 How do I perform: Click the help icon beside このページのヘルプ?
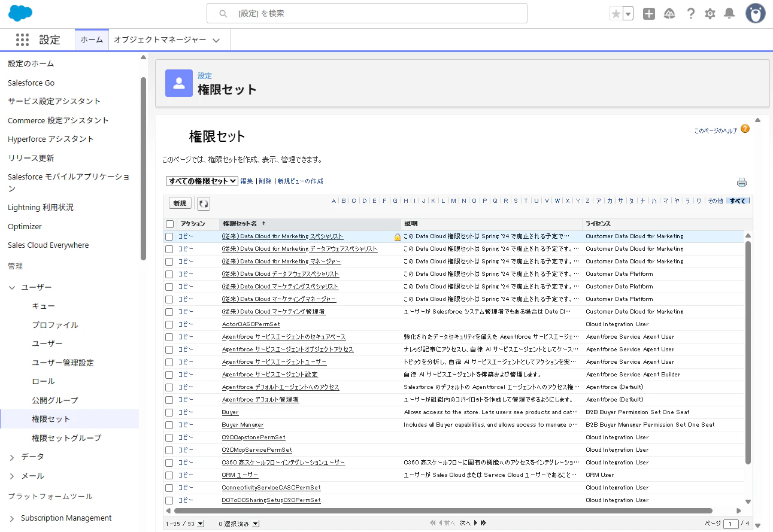[745, 129]
